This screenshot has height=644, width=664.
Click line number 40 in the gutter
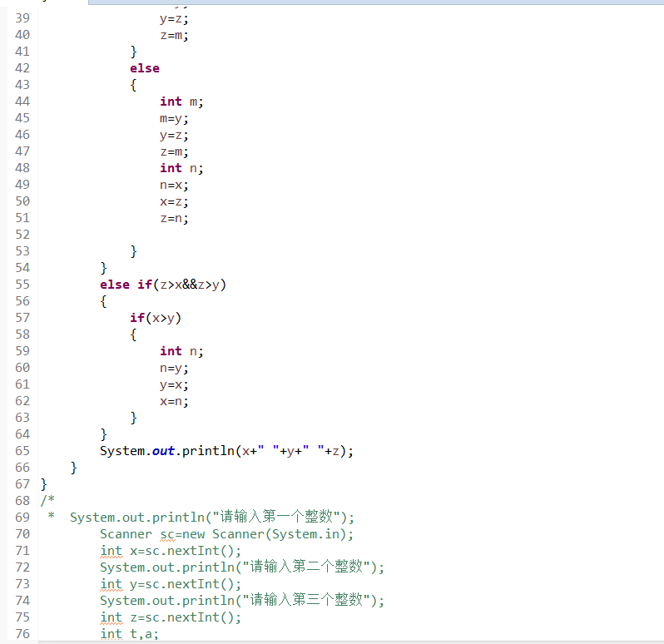(22, 35)
